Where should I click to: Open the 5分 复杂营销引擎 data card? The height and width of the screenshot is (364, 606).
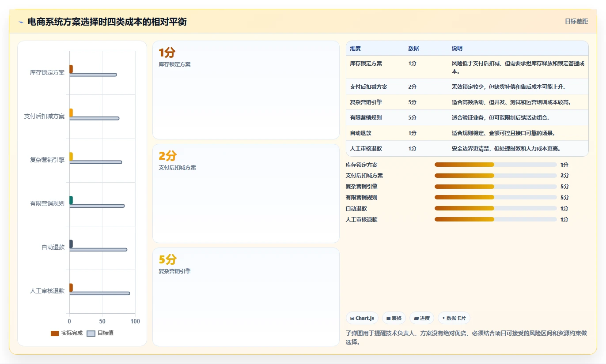(246, 296)
